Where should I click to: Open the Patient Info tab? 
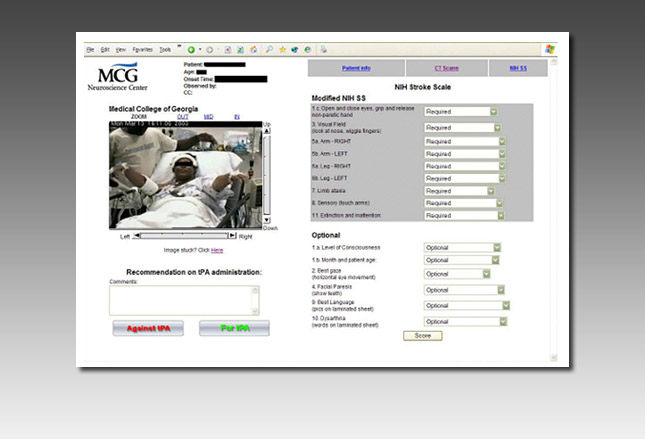[x=356, y=68]
